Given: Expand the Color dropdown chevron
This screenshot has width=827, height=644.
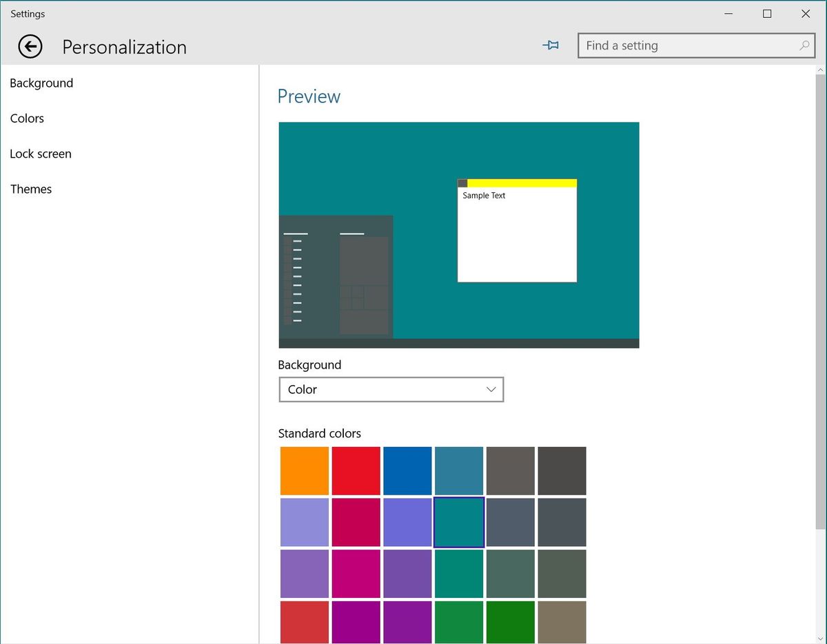Looking at the screenshot, I should [x=491, y=389].
